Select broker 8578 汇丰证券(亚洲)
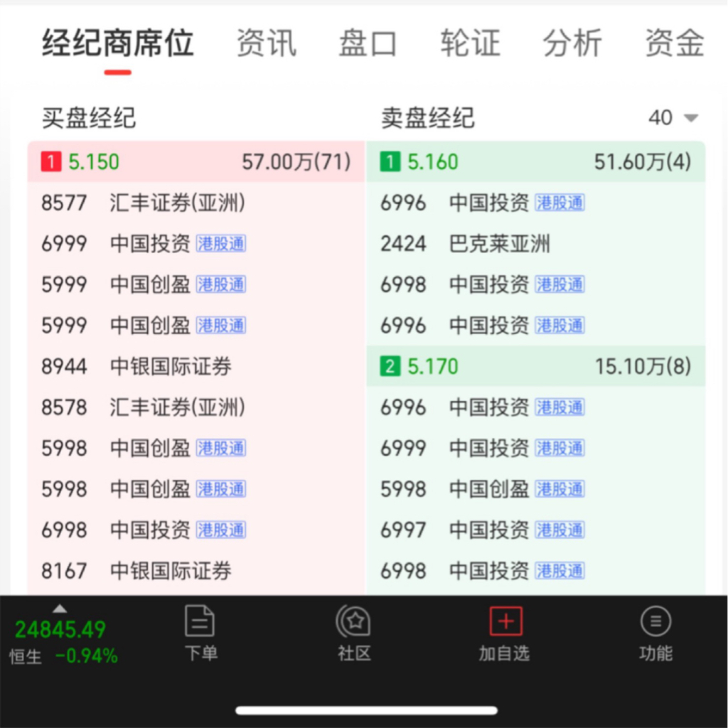 point(196,407)
